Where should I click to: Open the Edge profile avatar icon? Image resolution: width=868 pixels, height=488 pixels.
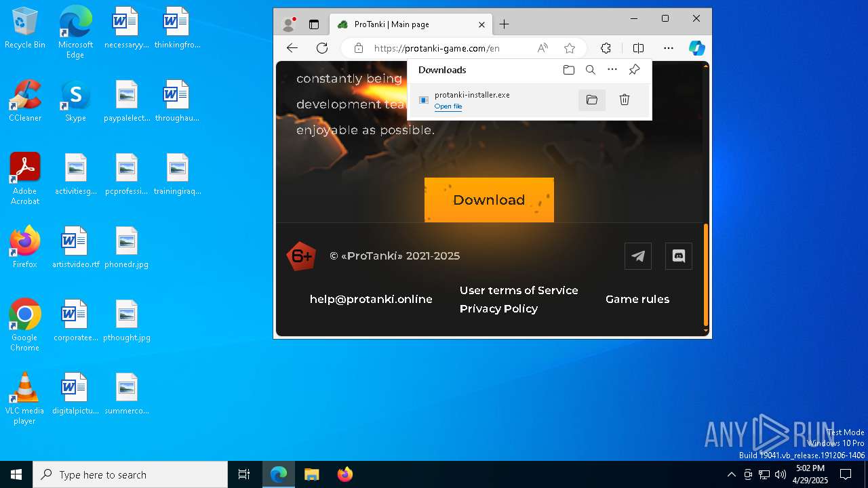(x=289, y=24)
